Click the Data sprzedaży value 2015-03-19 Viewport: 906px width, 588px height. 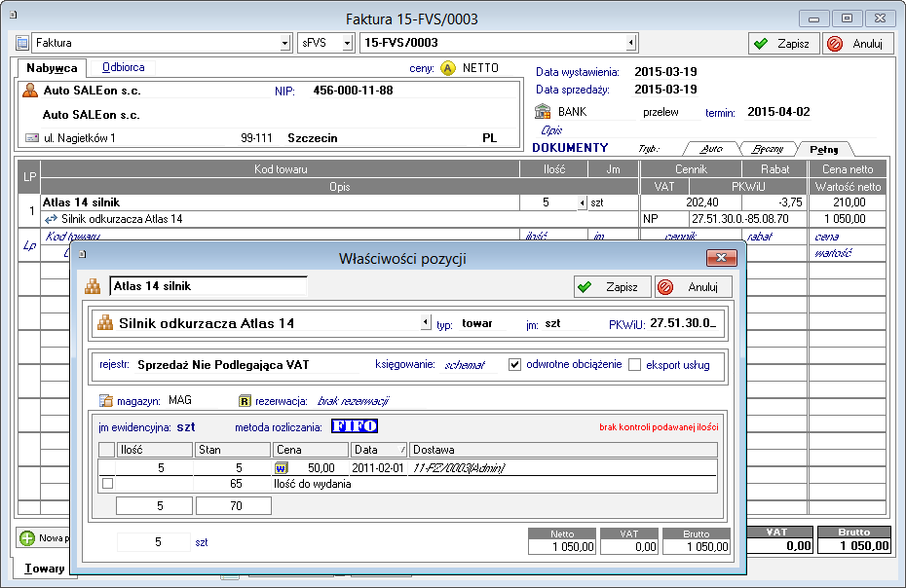pos(665,89)
